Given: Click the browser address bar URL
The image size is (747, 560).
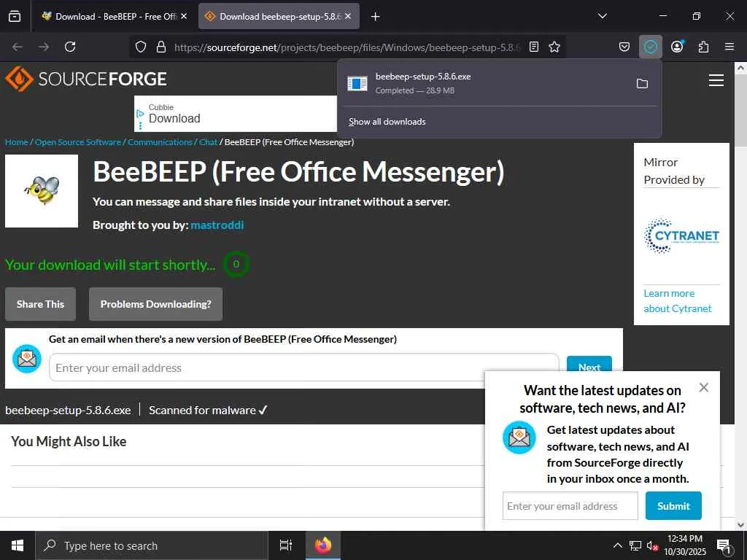Looking at the screenshot, I should click(x=347, y=47).
